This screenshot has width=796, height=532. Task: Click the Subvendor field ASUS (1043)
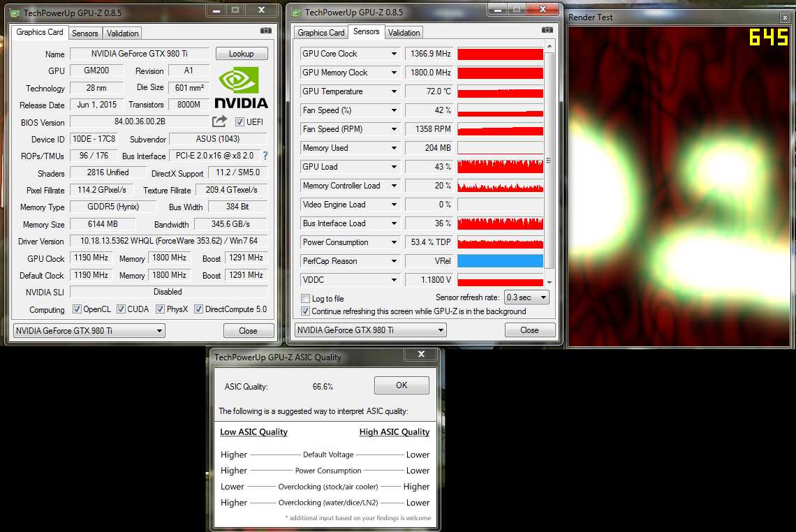(218, 138)
